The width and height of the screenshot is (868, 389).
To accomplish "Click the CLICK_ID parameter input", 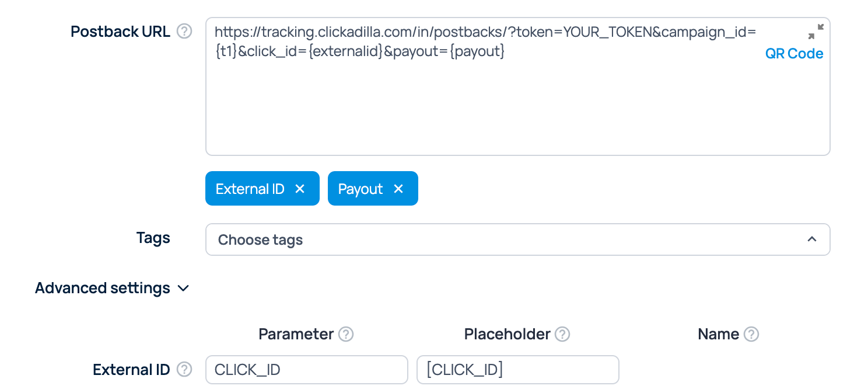I will point(306,369).
